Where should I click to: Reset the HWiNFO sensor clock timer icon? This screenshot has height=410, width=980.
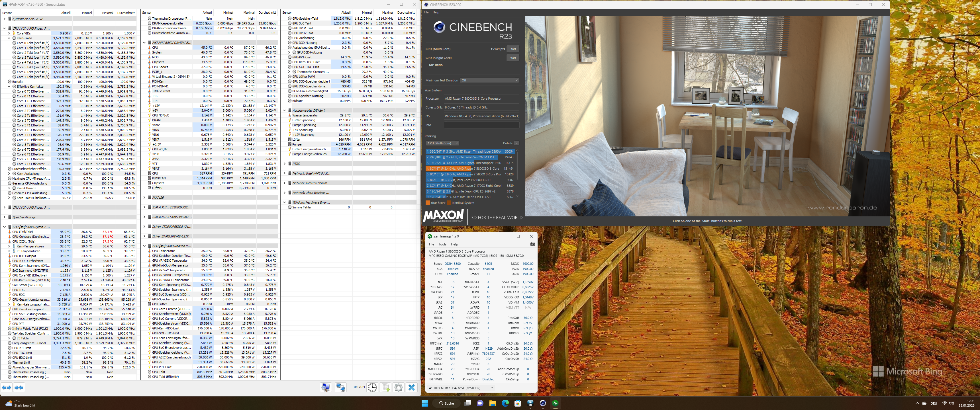point(372,388)
